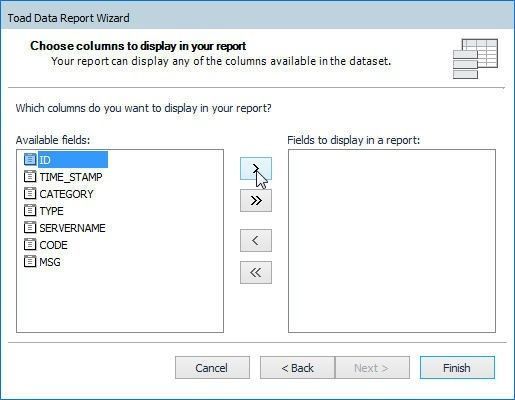
Task: Remove selected field with single left arrow
Action: (256, 240)
